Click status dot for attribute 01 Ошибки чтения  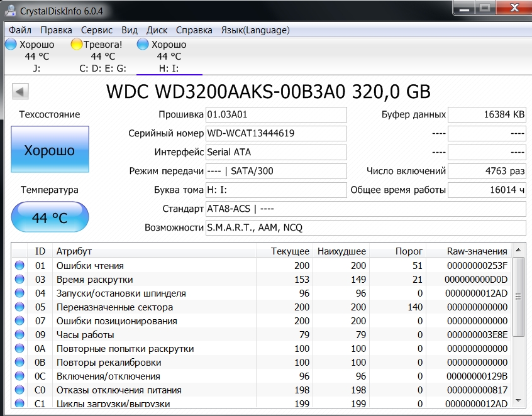(x=19, y=265)
